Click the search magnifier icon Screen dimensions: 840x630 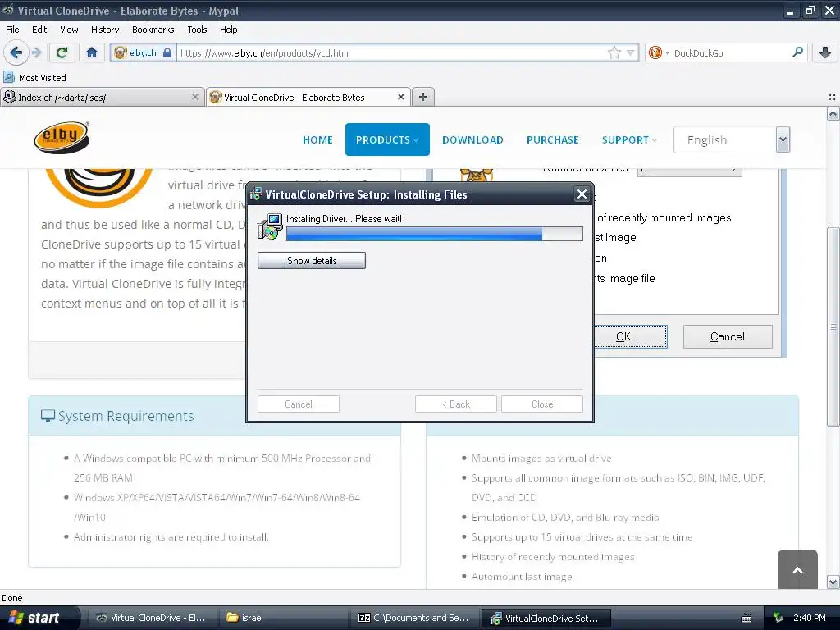(x=797, y=52)
